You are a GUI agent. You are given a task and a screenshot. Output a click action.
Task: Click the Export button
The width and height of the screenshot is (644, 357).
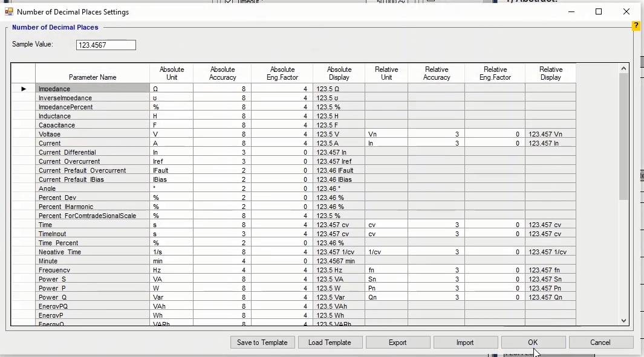(397, 343)
